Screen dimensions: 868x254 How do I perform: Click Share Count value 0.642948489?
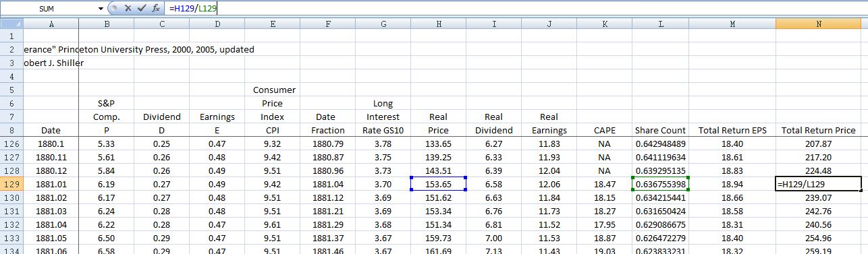point(661,144)
